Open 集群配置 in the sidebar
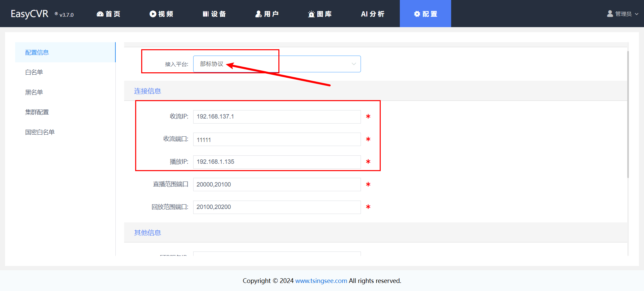The image size is (644, 291). (x=37, y=112)
